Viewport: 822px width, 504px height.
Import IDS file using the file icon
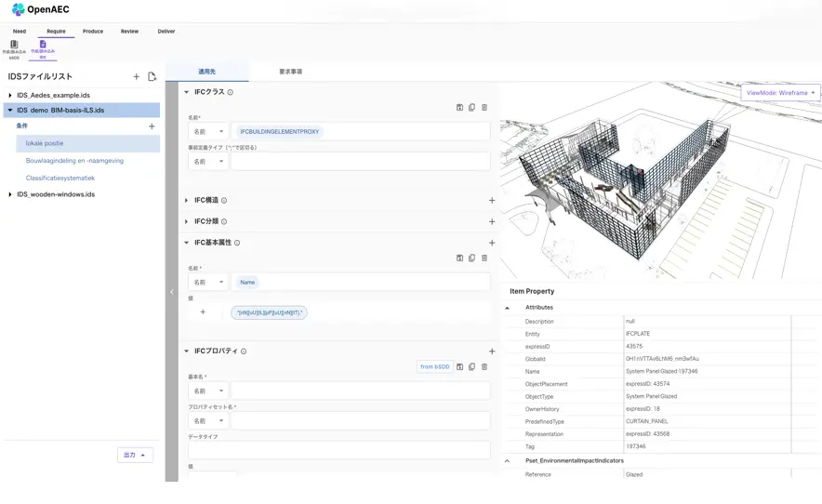[x=152, y=76]
